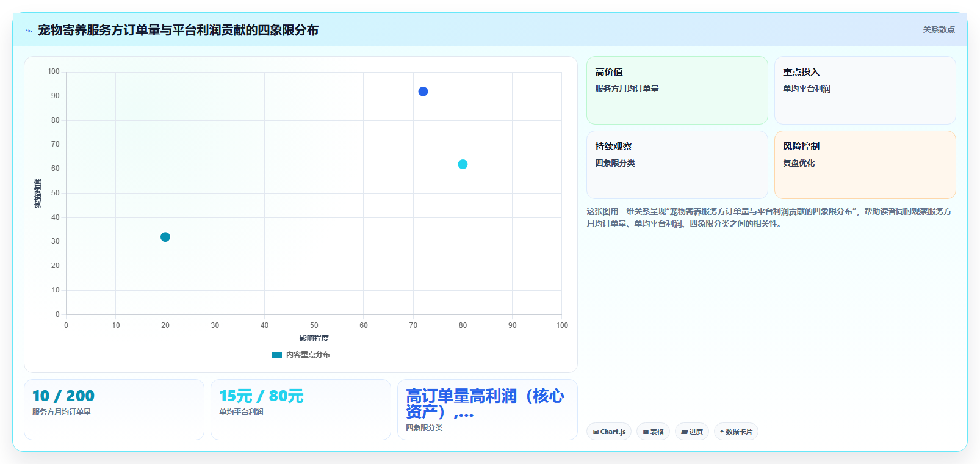The image size is (980, 464).
Task: Toggle the 内容重点分布 legend swatch
Action: click(x=277, y=355)
